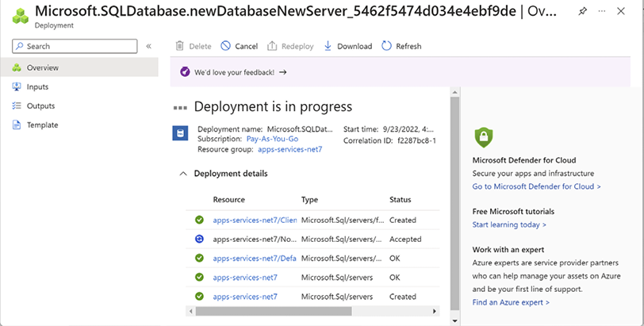
Task: Click the Cancel circle-slash icon
Action: pos(225,46)
